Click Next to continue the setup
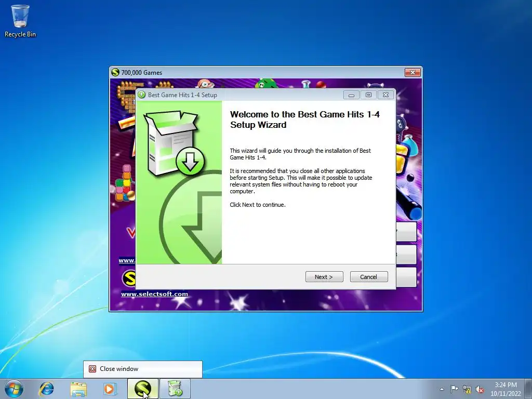This screenshot has height=399, width=532. [324, 277]
